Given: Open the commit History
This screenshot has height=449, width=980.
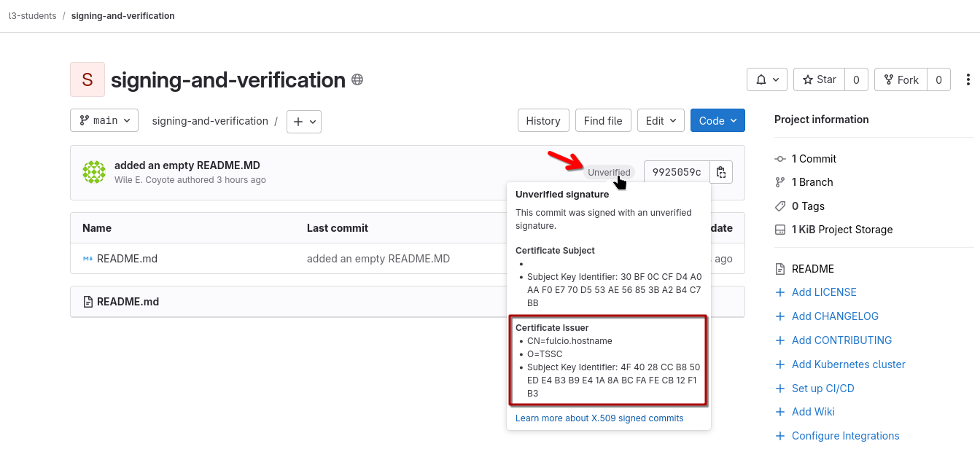Looking at the screenshot, I should point(543,121).
